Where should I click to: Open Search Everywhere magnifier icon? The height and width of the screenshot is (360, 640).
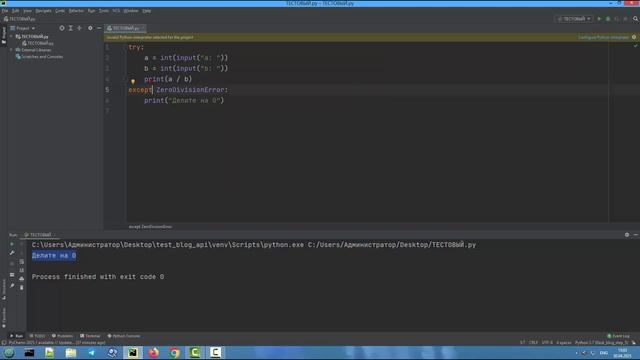tap(636, 19)
